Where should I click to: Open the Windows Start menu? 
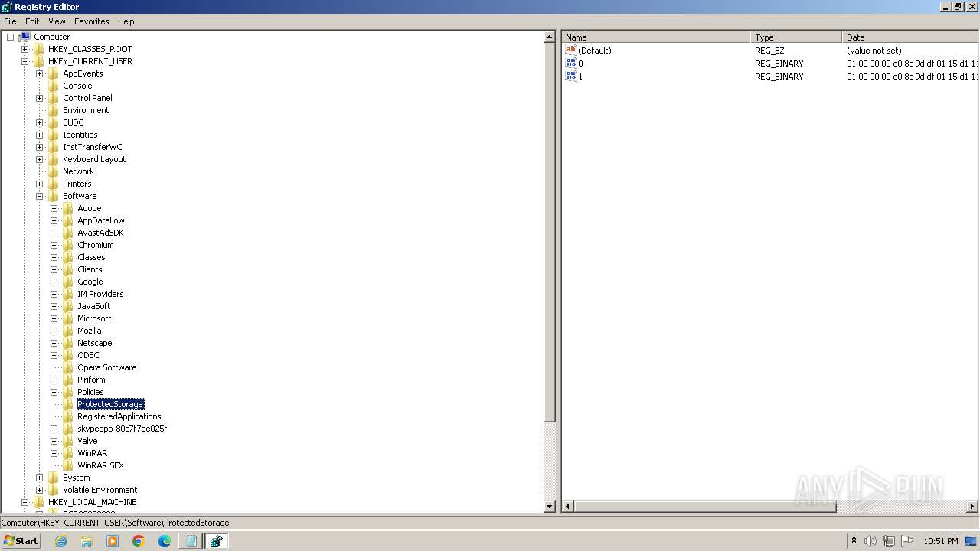21,540
